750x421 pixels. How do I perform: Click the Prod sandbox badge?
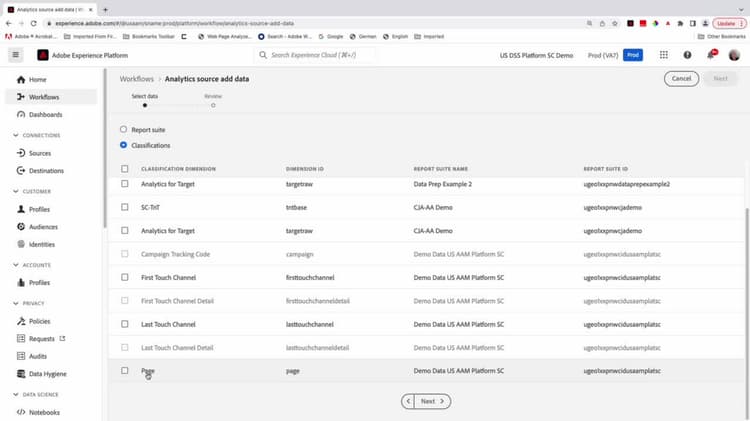coord(633,55)
